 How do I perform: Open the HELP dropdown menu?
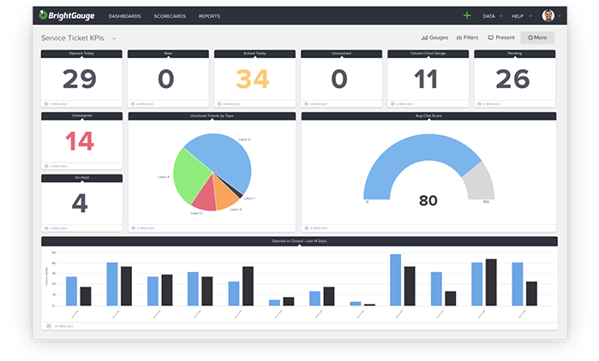(521, 16)
